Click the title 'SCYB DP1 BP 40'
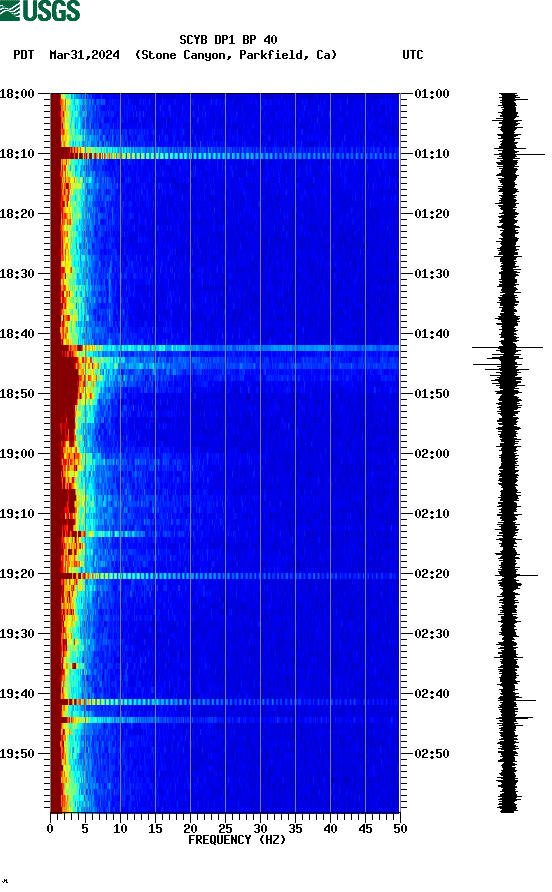Viewport: 552px width, 892px height. 228,40
